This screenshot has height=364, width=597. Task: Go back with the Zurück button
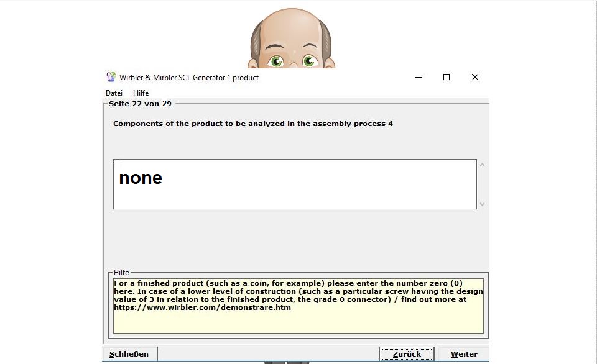407,354
